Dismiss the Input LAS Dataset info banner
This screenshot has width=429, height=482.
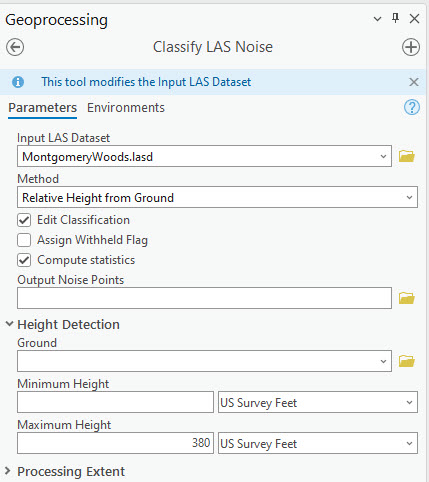(414, 82)
